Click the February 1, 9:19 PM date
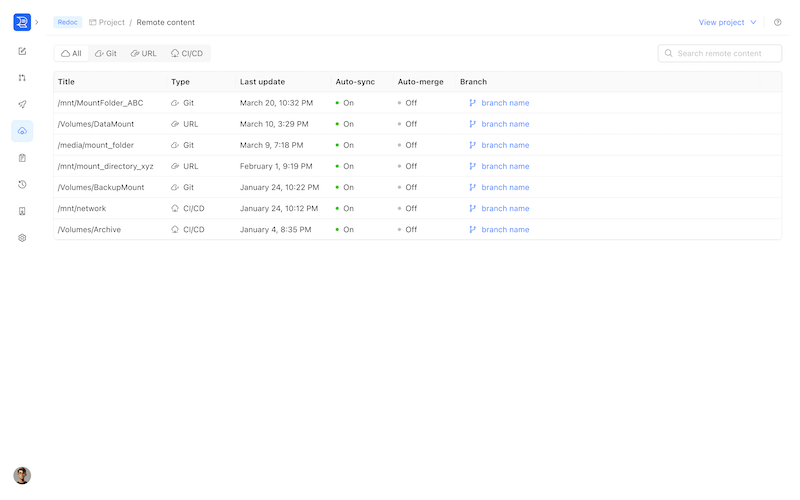This screenshot has height=500, width=800. (276, 166)
